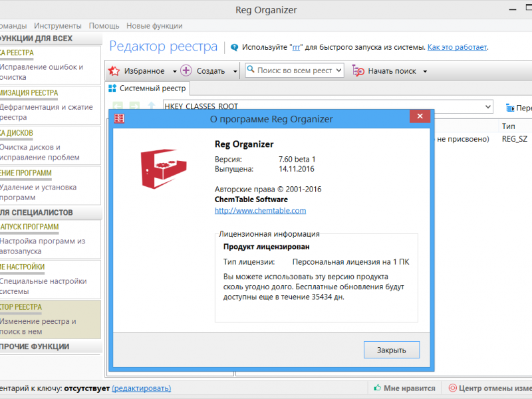
Task: Click the Create plus icon
Action: (x=186, y=70)
